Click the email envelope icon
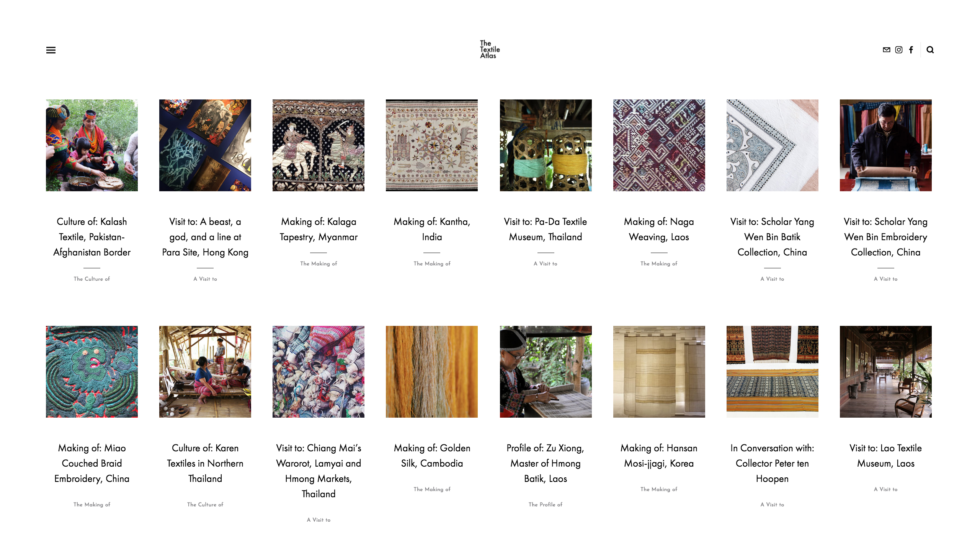 pos(886,50)
